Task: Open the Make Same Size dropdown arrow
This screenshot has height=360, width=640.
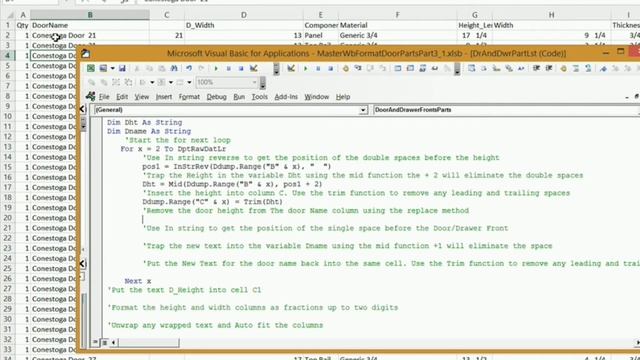Action: coord(189,82)
